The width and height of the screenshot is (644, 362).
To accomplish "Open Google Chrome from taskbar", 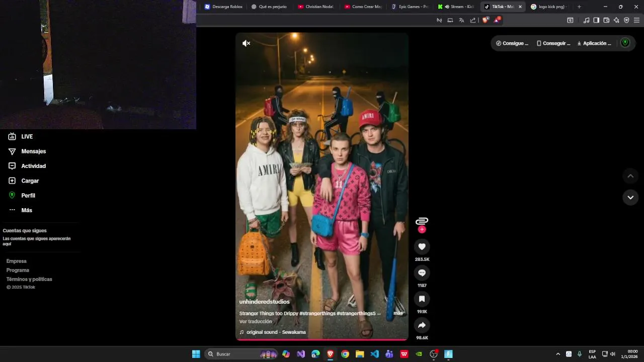I will (345, 354).
